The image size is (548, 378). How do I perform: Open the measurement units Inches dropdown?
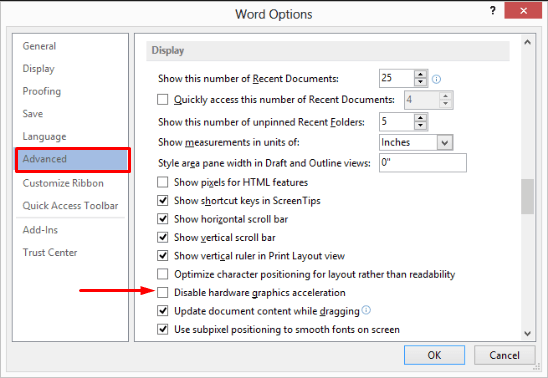pyautogui.click(x=445, y=143)
